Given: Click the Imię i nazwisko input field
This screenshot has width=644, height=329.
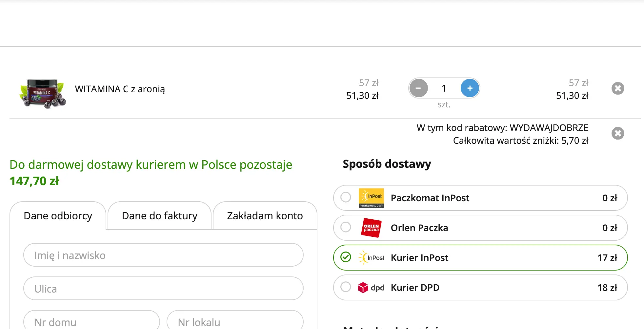Looking at the screenshot, I should click(163, 255).
